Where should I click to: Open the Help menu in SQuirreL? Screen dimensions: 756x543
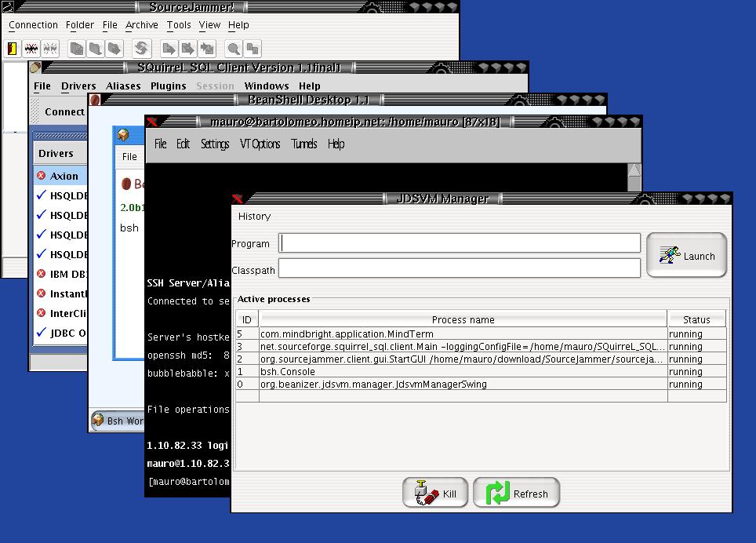coord(309,86)
